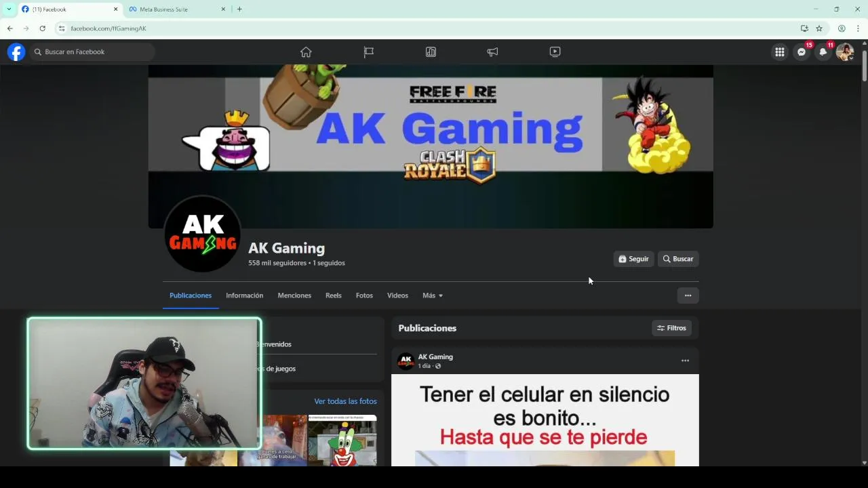Switch to the Información tab
Image resolution: width=868 pixels, height=488 pixels.
coord(244,296)
